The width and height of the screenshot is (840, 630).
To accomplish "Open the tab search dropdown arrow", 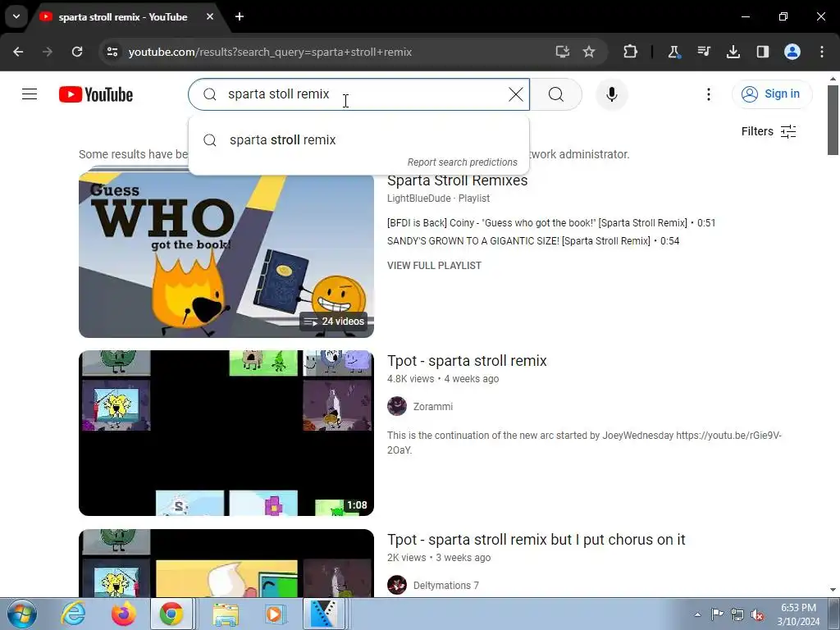I will (16, 16).
